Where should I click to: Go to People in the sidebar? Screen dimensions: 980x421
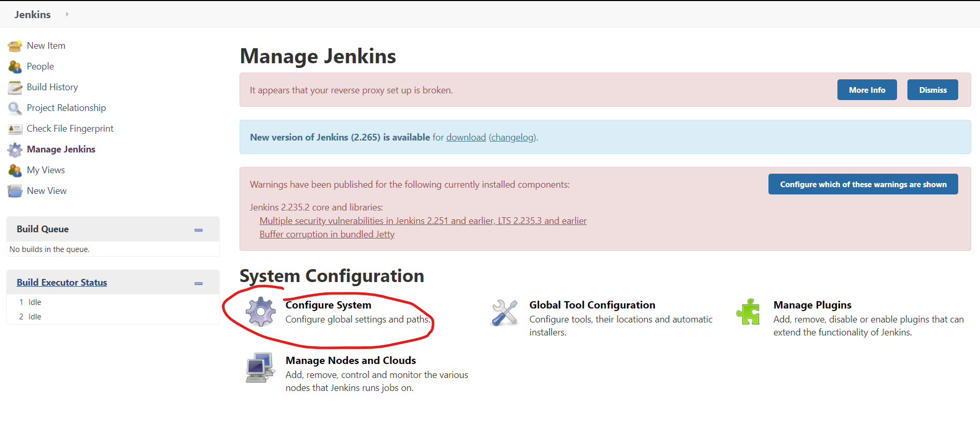(40, 66)
